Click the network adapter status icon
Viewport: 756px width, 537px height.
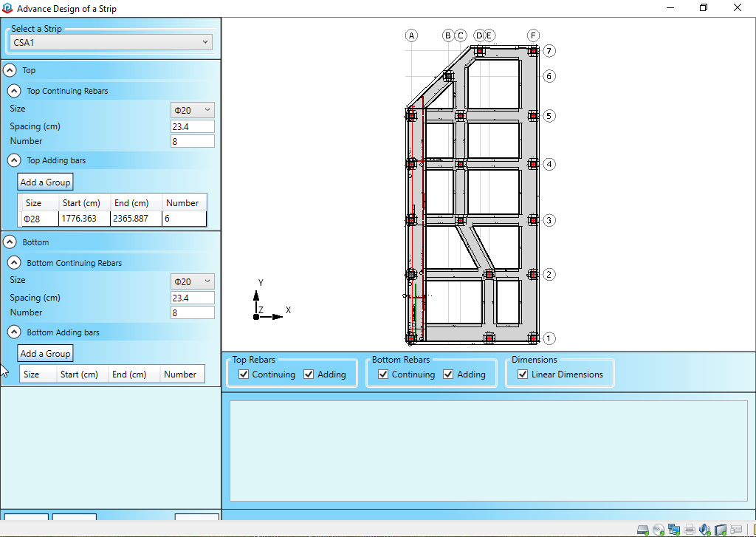coord(674,530)
